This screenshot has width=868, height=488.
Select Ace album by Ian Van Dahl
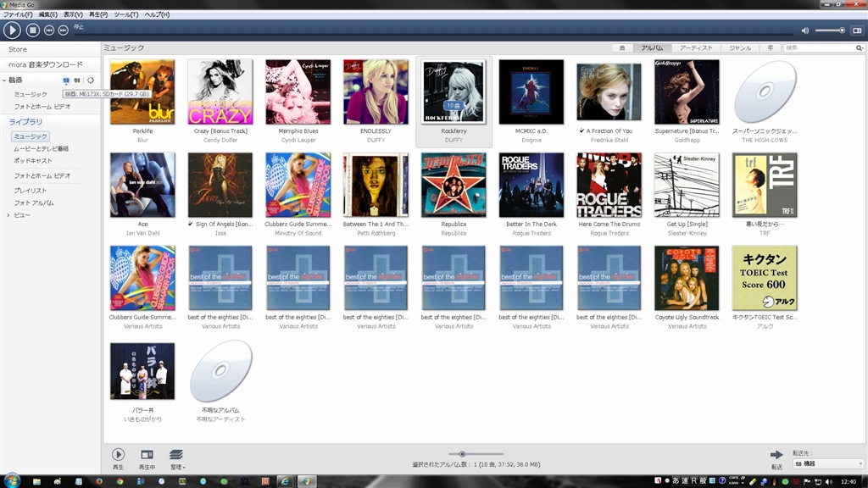click(142, 185)
